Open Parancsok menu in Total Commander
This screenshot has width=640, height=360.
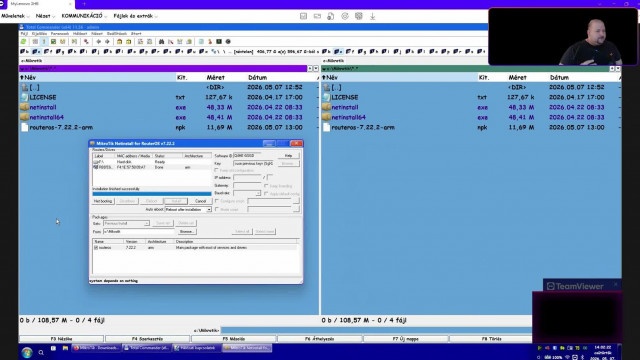(60, 33)
